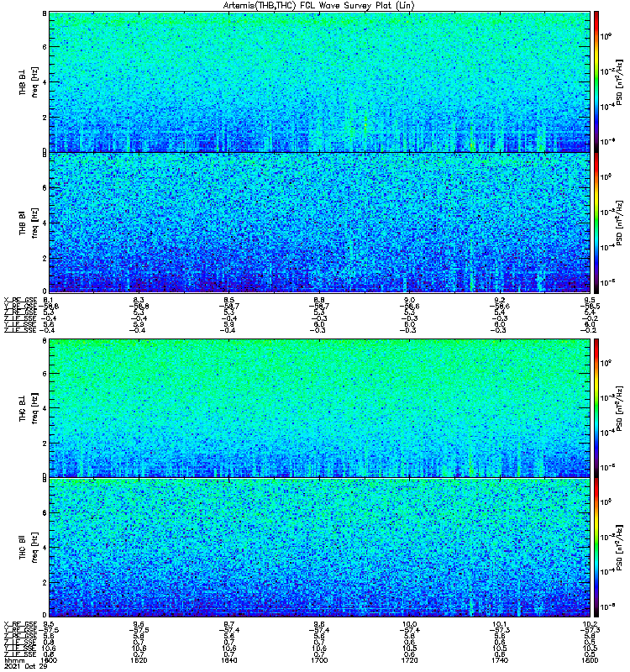Click the X_RE_GSE value '10.1'
The height and width of the screenshot is (672, 630).
tap(500, 624)
